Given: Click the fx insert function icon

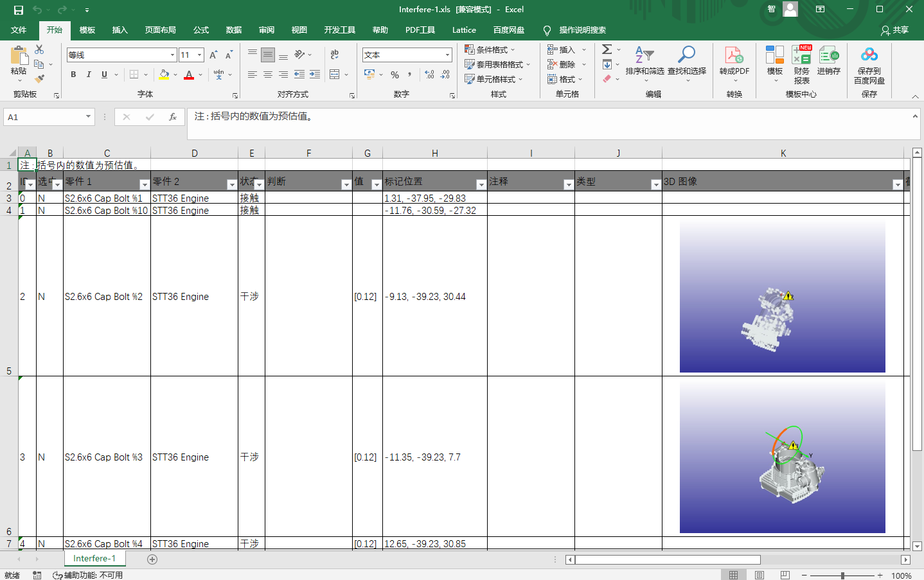Looking at the screenshot, I should point(173,117).
